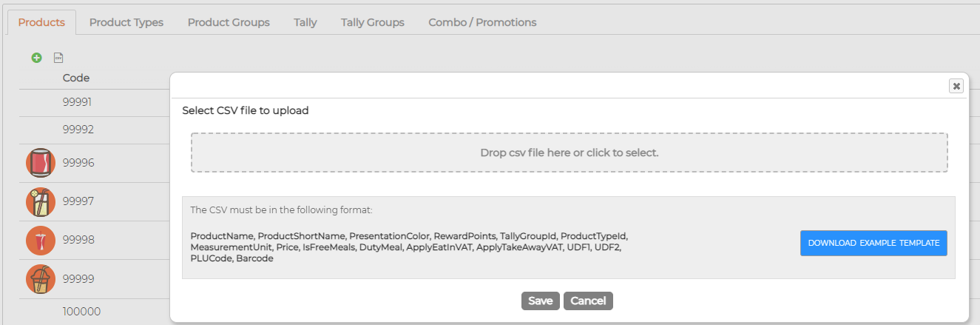Select the Products tab
The image size is (980, 325).
click(41, 22)
